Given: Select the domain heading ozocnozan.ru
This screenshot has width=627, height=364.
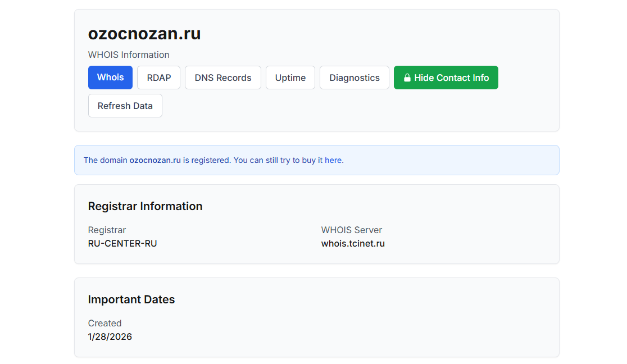Looking at the screenshot, I should coord(144,34).
